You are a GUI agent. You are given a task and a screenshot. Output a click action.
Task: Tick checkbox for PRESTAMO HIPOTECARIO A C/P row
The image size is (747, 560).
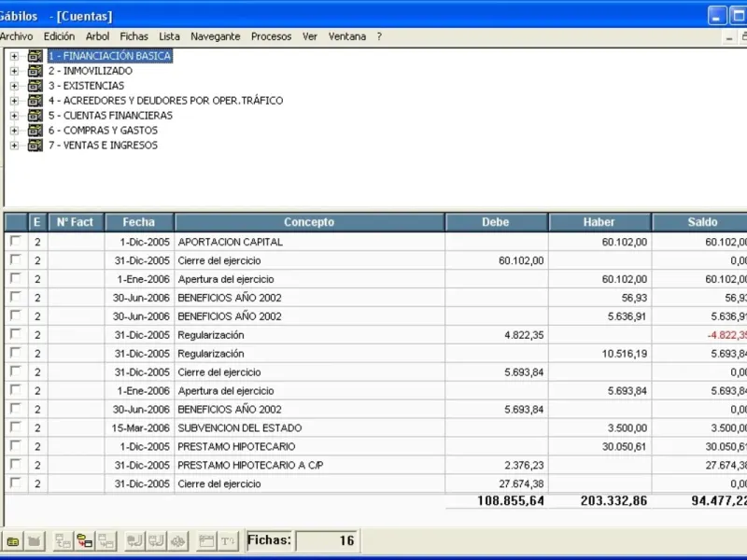[x=16, y=464]
